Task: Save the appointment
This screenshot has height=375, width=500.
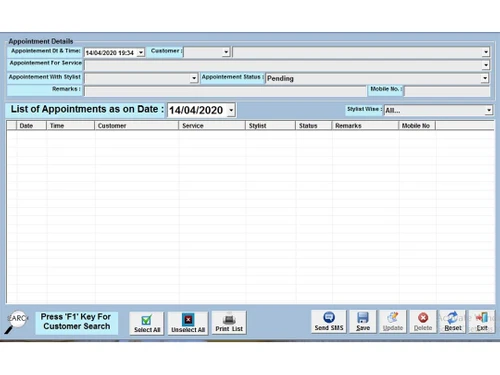Action: click(x=363, y=322)
